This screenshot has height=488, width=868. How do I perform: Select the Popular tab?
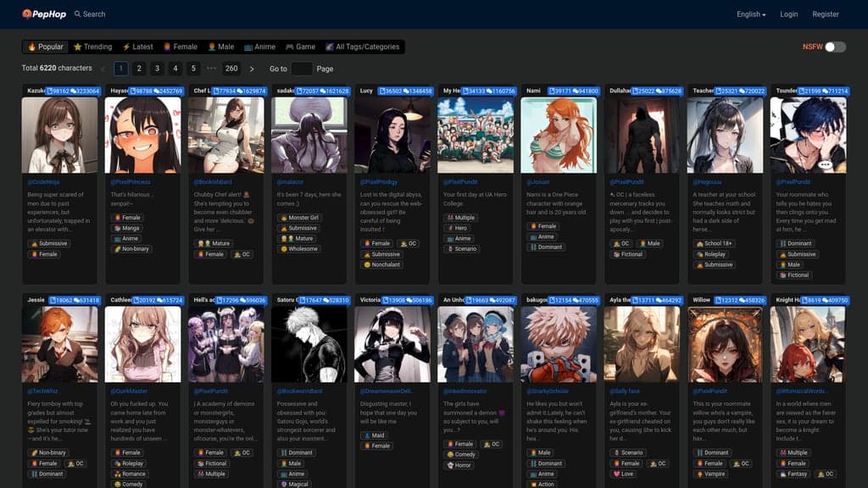tap(45, 47)
